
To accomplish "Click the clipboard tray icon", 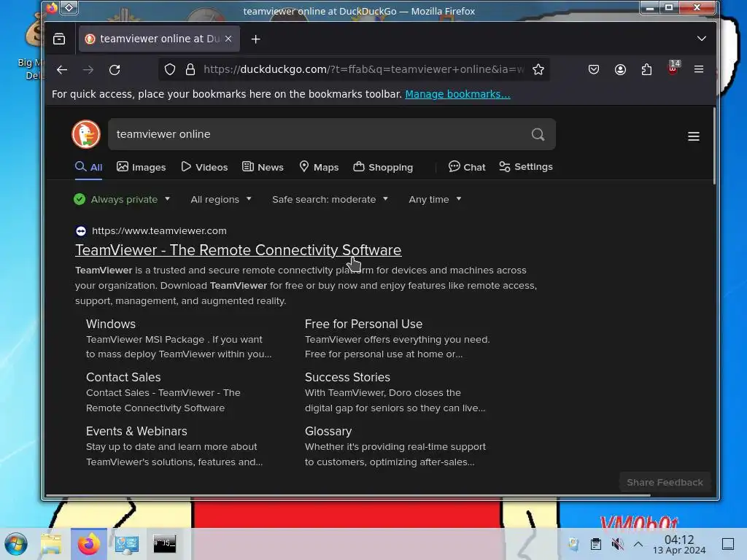I will click(595, 544).
